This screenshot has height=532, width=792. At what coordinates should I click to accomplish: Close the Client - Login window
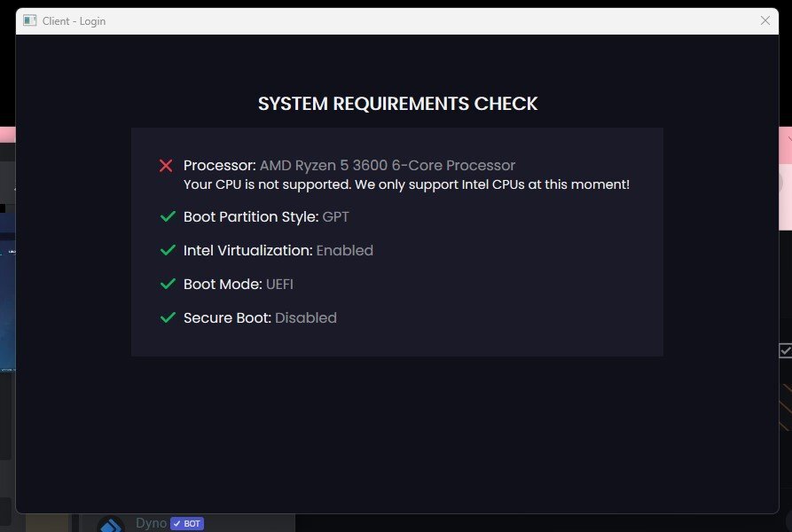(765, 20)
